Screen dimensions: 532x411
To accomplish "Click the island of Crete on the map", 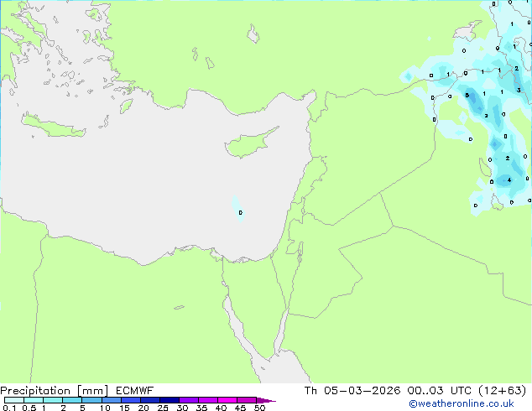I will click(53, 126).
